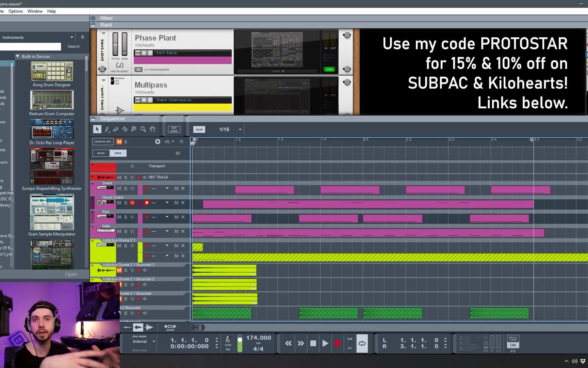Switch to Block view
Viewport: 588px width, 368px height.
click(x=101, y=153)
